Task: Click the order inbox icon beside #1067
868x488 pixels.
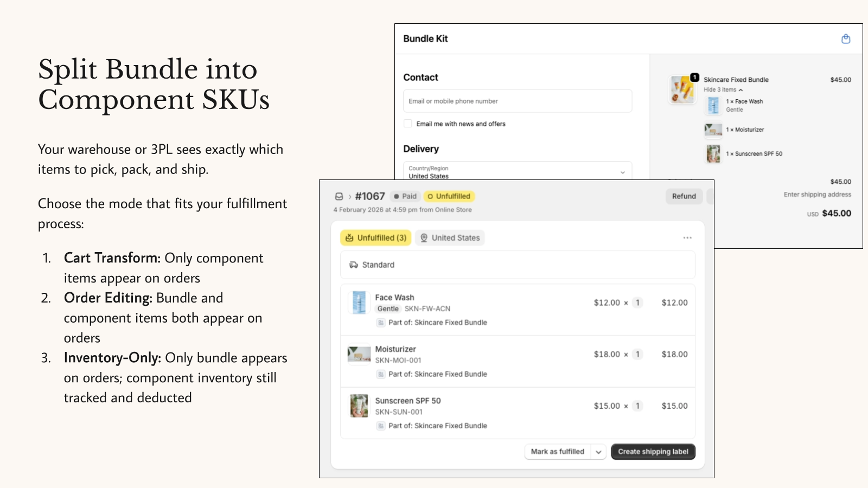Action: 339,196
